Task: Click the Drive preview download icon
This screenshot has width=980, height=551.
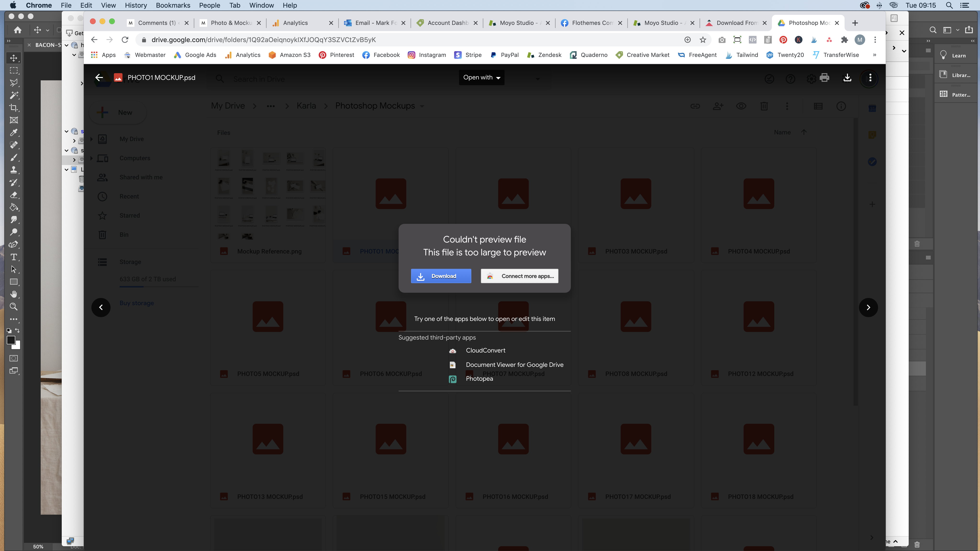Action: click(x=847, y=78)
